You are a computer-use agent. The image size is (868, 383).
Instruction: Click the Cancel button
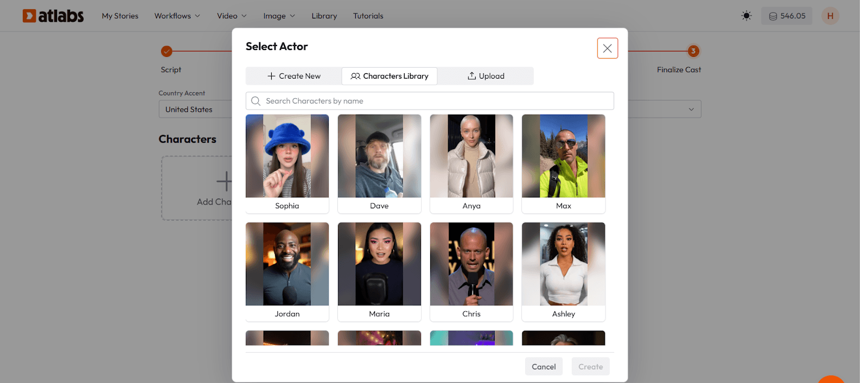(544, 367)
